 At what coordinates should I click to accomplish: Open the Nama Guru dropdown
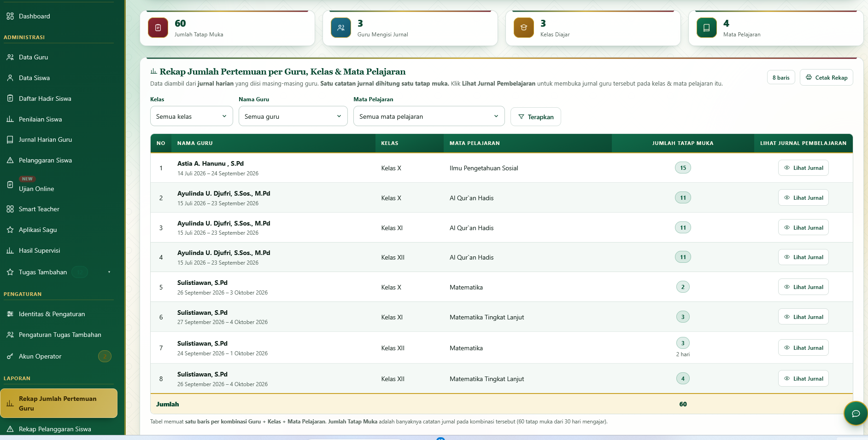pos(293,116)
